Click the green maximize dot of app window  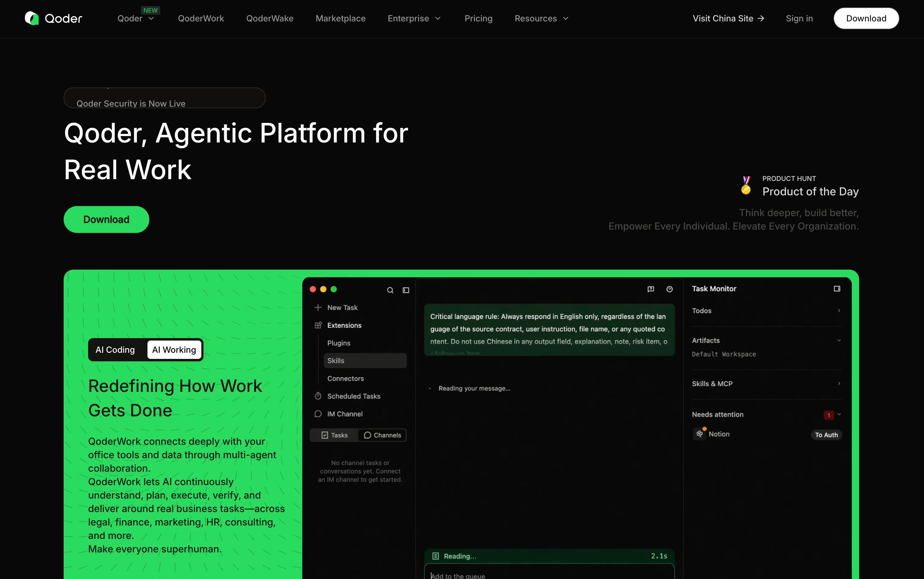(x=334, y=289)
